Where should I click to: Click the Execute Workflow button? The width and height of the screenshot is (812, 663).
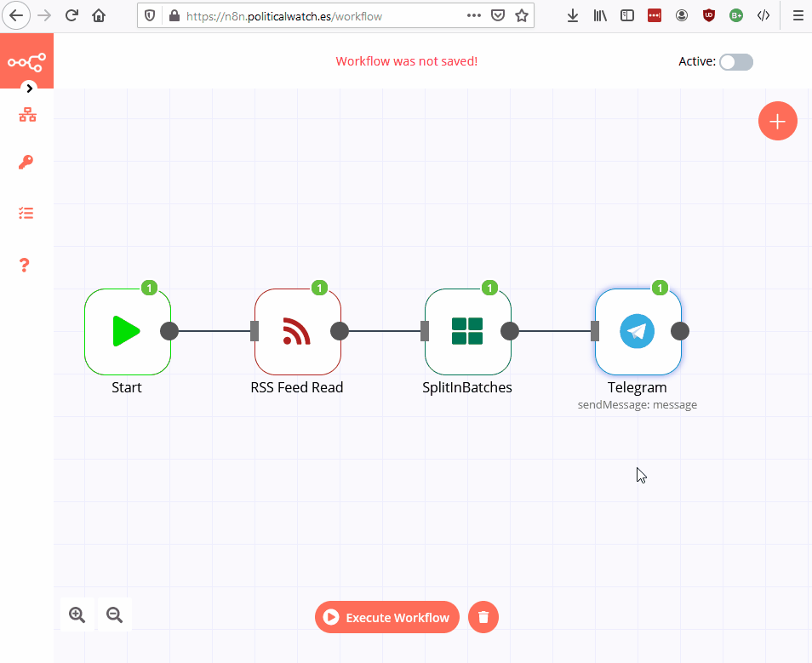pyautogui.click(x=386, y=617)
